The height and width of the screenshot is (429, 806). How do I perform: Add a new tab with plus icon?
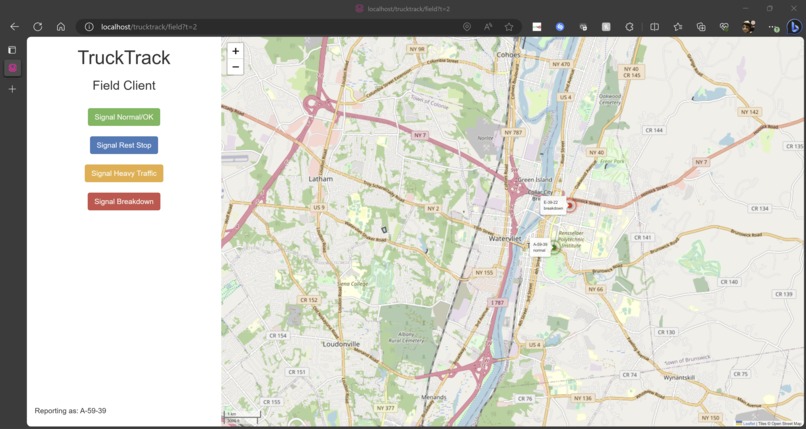[12, 89]
